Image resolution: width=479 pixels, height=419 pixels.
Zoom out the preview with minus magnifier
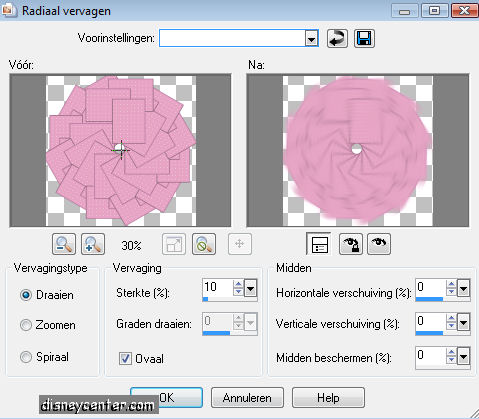click(x=64, y=244)
